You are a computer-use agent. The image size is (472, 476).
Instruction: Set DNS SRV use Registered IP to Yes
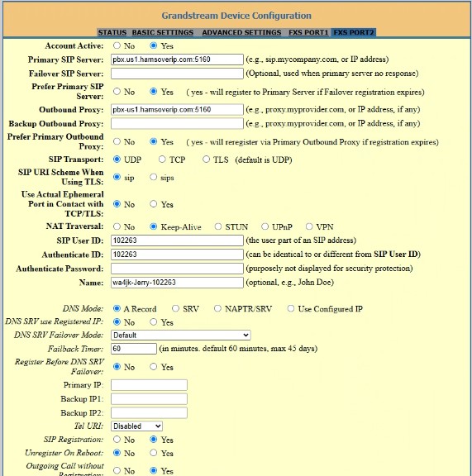click(154, 321)
